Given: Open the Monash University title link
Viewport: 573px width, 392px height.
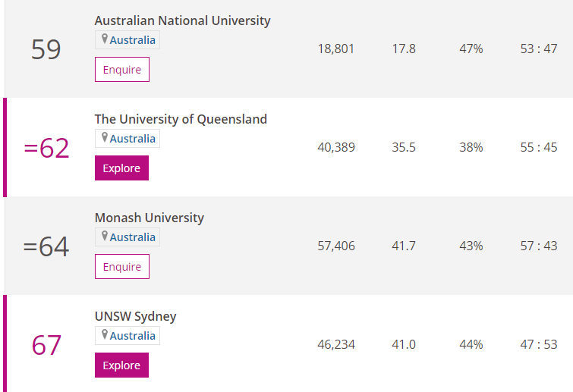Looking at the screenshot, I should pos(150,218).
